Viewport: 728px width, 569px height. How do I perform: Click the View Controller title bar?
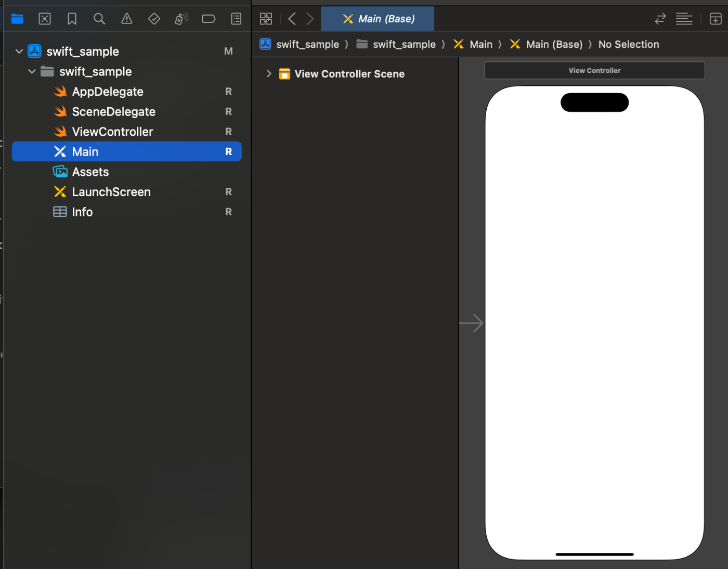594,71
